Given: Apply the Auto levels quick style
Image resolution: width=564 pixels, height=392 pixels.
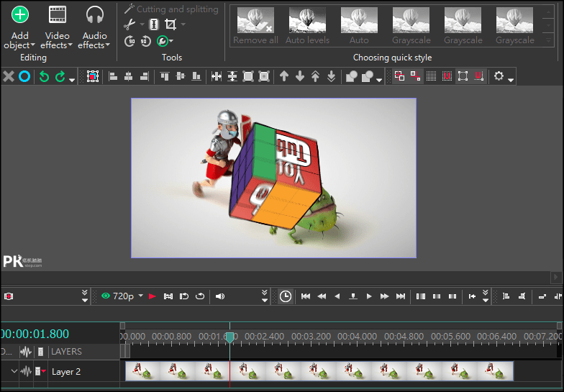Looking at the screenshot, I should [x=307, y=26].
